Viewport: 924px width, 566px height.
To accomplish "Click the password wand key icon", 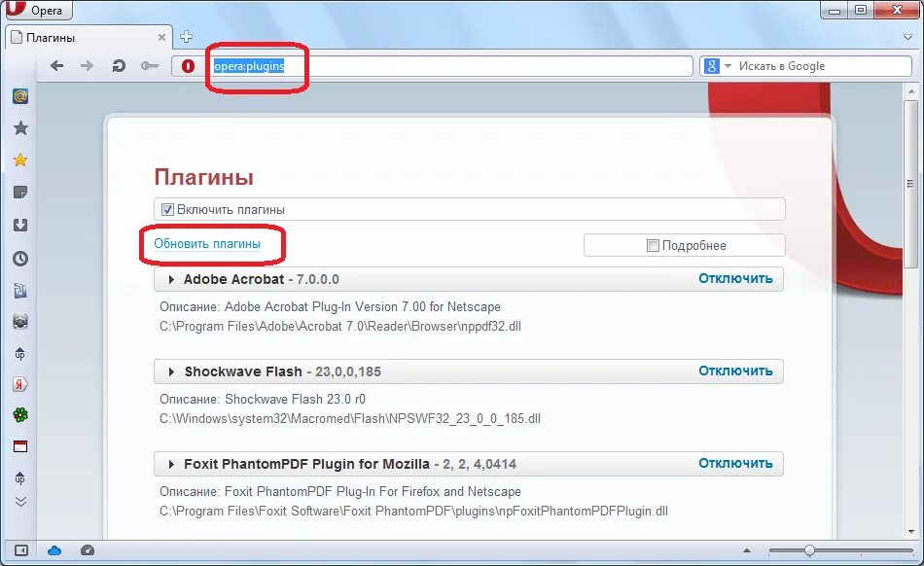I will 149,66.
